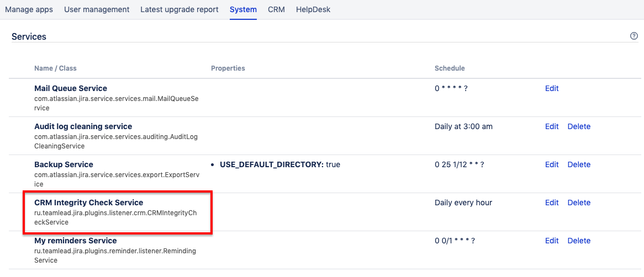Viewport: 644px width, 277px height.
Task: Click the Schedule column header
Action: click(450, 68)
